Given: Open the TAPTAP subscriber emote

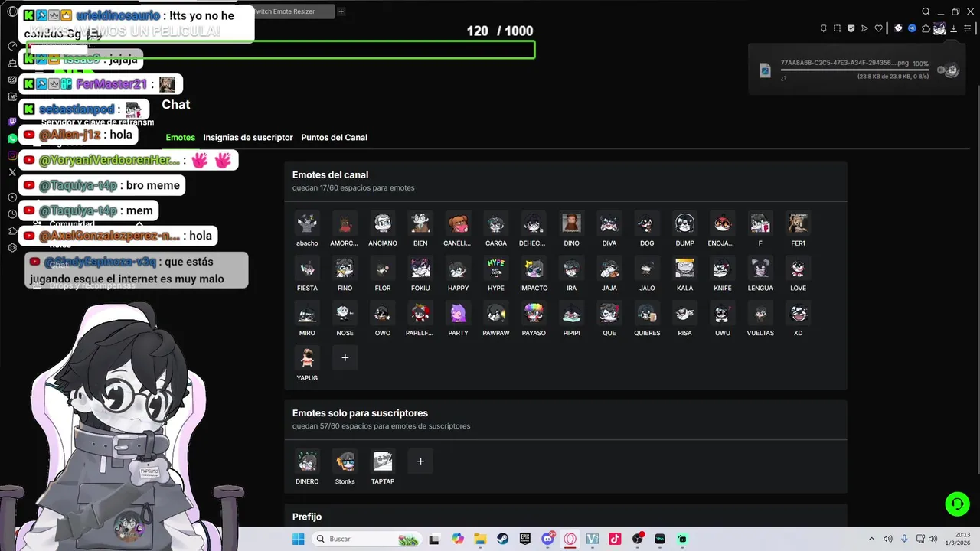Looking at the screenshot, I should click(x=383, y=461).
